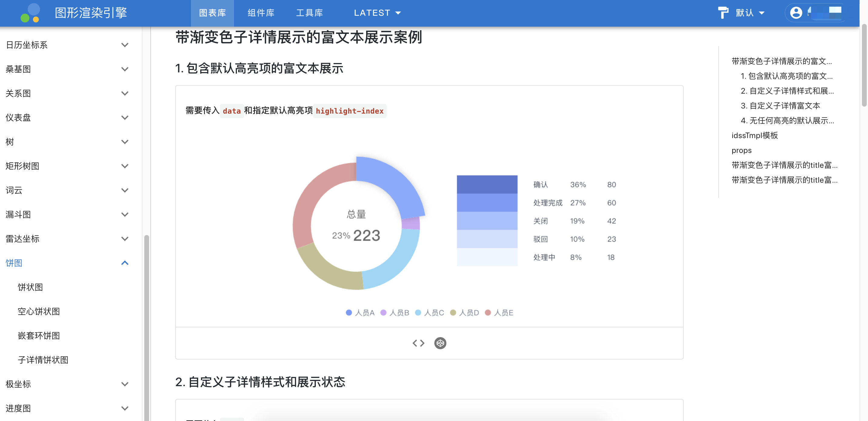
Task: Click the user account avatar icon
Action: [x=796, y=13]
